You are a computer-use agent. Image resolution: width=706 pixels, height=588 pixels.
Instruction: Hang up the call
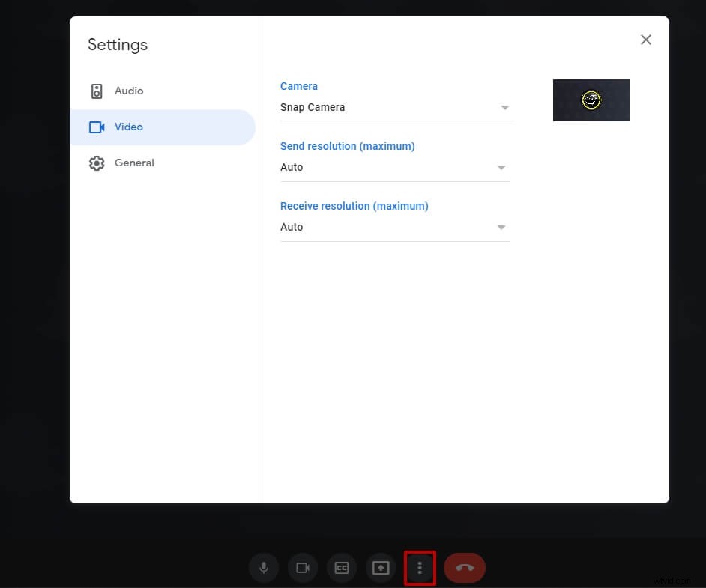click(464, 567)
